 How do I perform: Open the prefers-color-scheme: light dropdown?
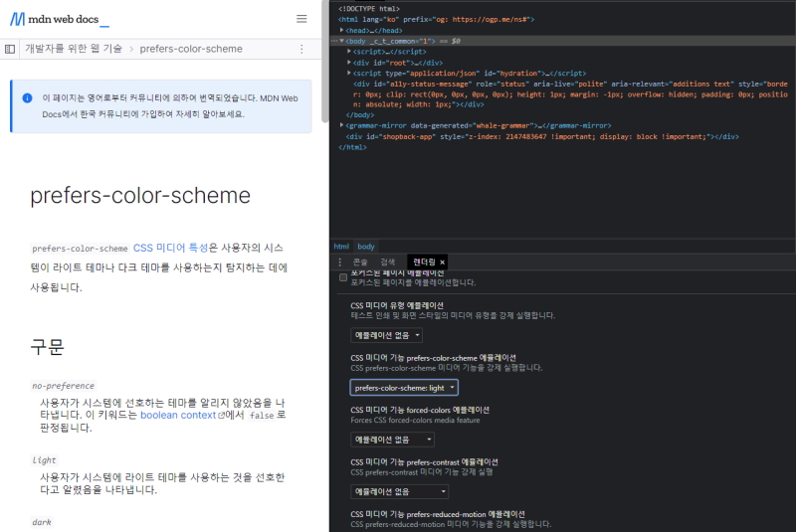coord(404,388)
